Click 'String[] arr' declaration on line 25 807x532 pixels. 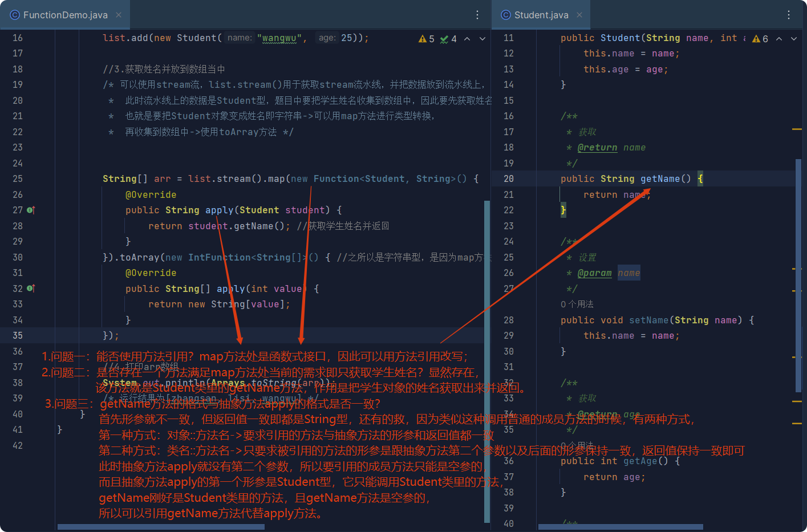pos(137,179)
